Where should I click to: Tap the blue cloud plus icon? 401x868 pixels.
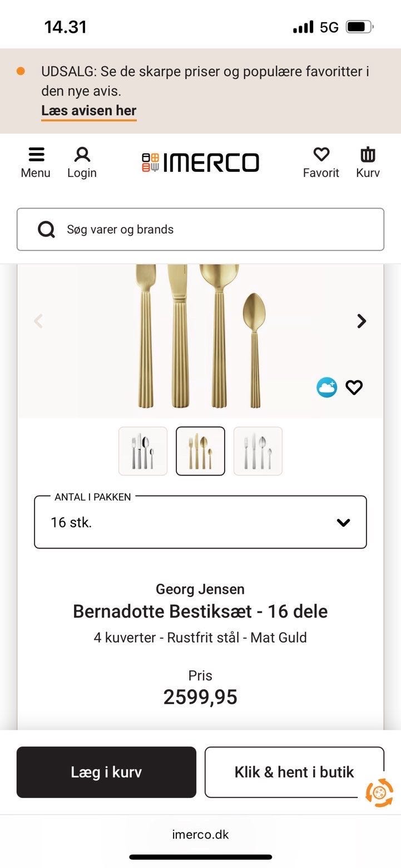click(326, 387)
